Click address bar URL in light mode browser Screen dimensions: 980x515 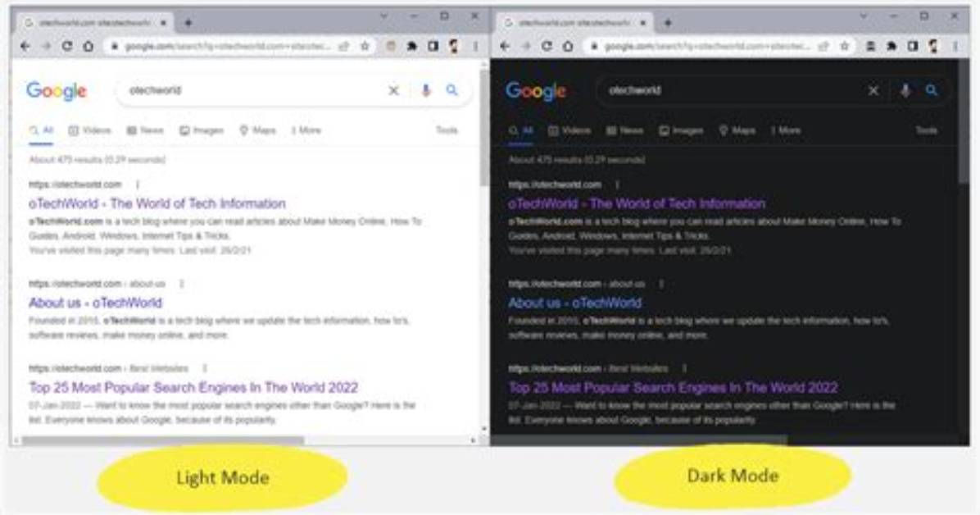[228, 46]
